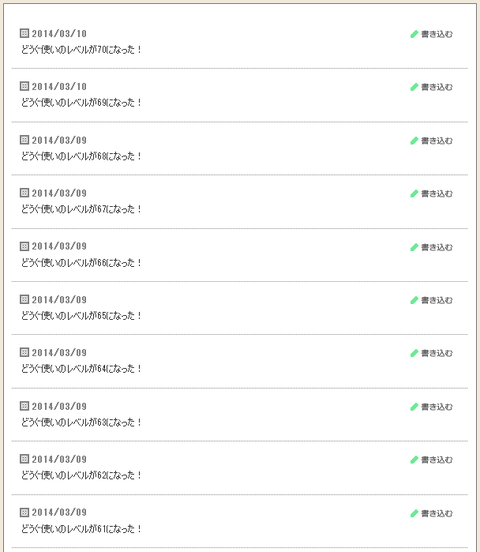
Task: Click calendar icon beside level 63 entry date
Action: pyautogui.click(x=24, y=406)
